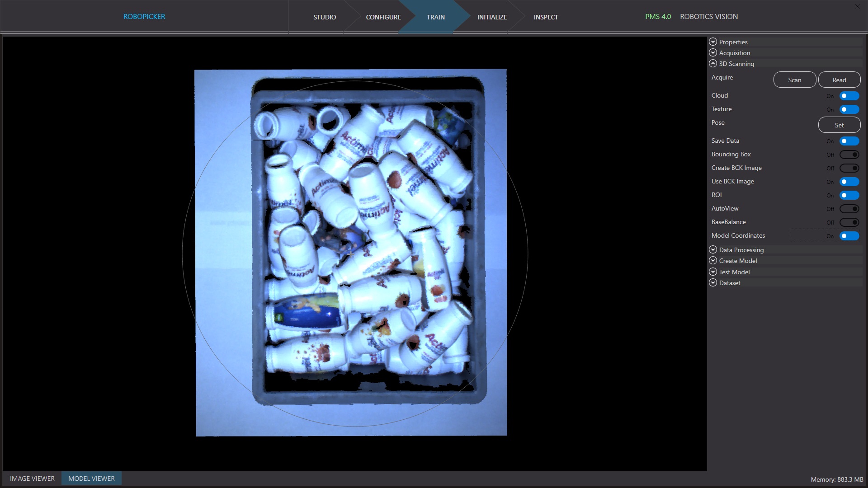
Task: Click the blue bottle in scan view
Action: coord(307,313)
